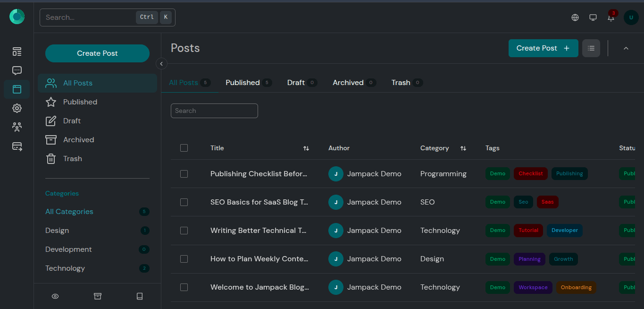The width and height of the screenshot is (644, 309).
Task: Open the users group sidebar icon
Action: click(x=17, y=127)
